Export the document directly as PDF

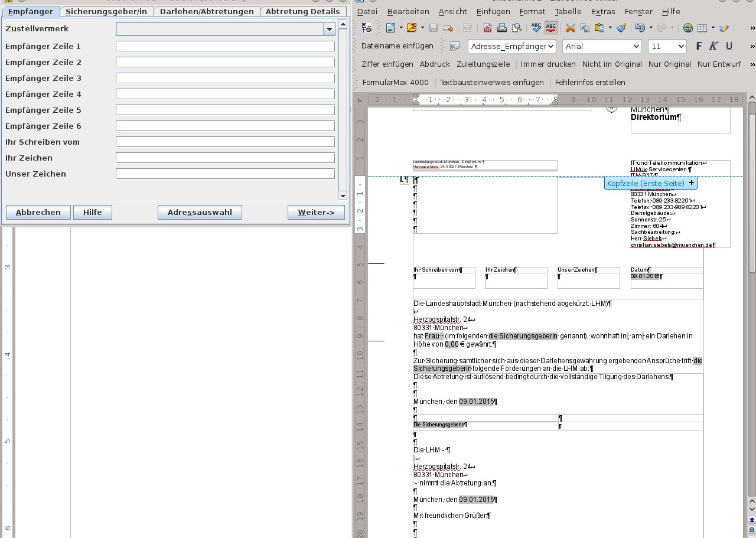pos(487,28)
